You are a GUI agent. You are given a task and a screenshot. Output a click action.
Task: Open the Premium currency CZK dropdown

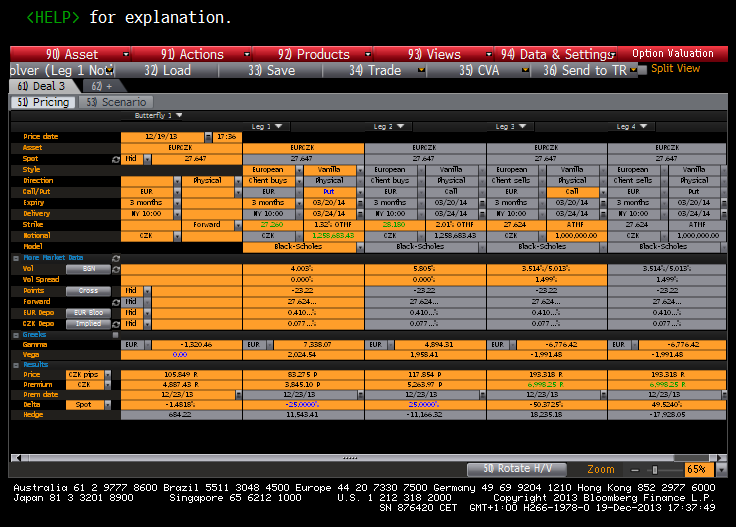(x=108, y=385)
